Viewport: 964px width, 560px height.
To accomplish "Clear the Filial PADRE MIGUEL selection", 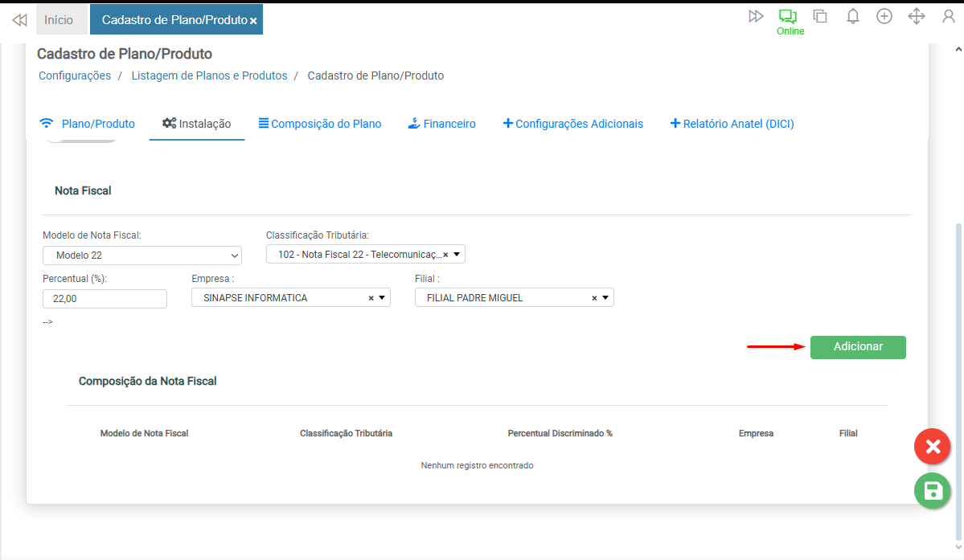I will [594, 298].
